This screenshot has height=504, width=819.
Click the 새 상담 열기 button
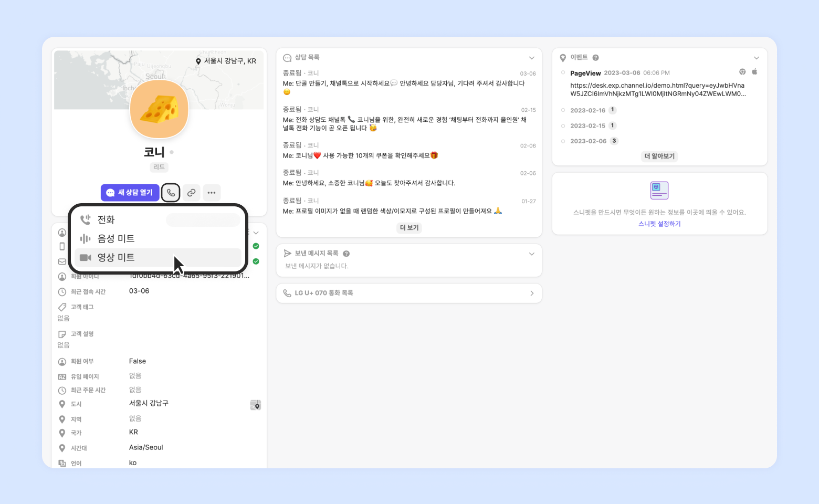coord(130,193)
